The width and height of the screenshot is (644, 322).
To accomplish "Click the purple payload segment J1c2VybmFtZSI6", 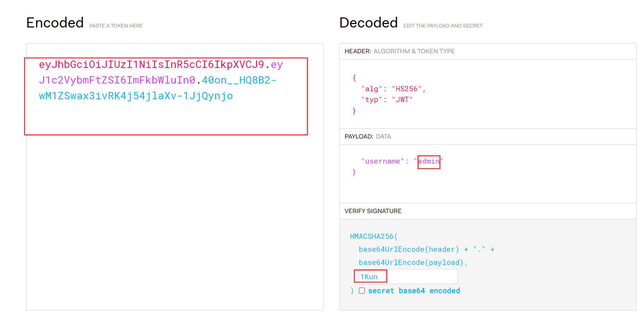I will tap(117, 80).
